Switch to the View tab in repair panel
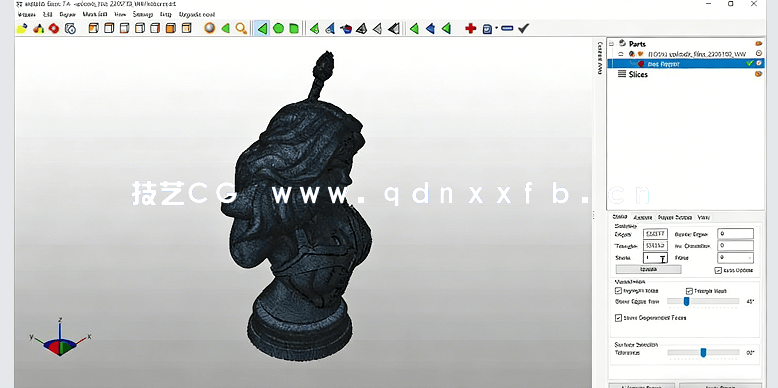 pos(704,217)
